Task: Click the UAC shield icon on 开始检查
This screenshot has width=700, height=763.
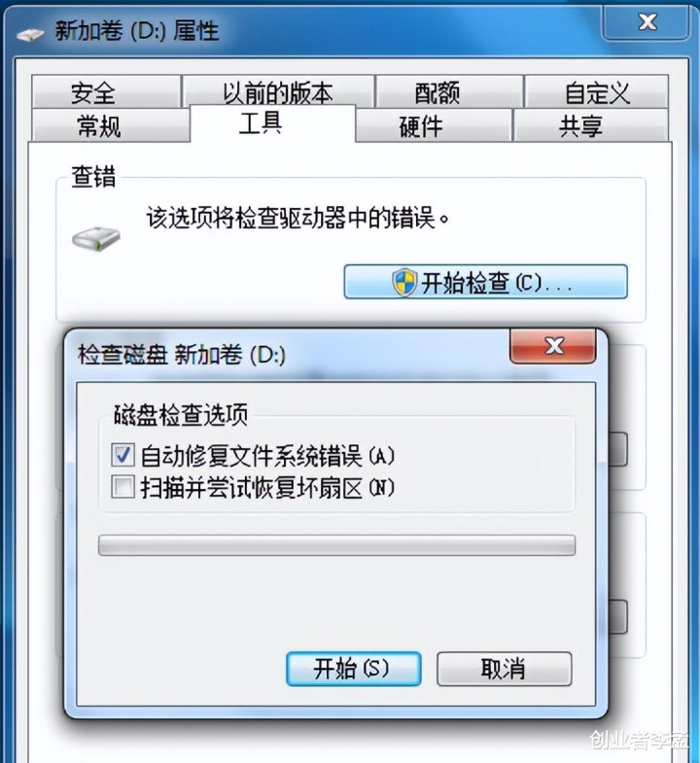Action: click(x=404, y=282)
